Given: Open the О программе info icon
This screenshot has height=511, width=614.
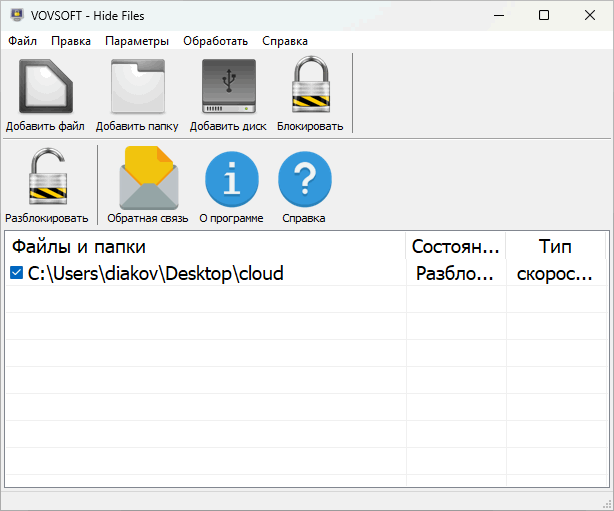Looking at the screenshot, I should coord(231,178).
